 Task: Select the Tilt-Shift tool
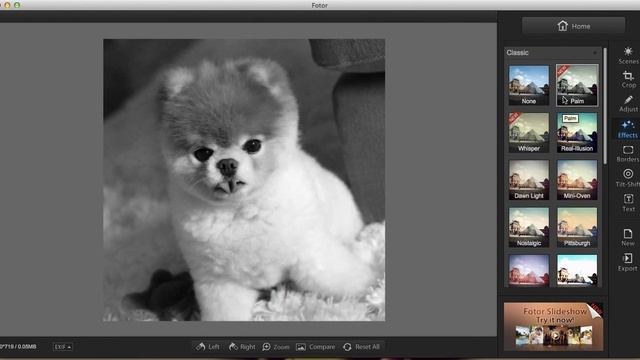pos(628,178)
